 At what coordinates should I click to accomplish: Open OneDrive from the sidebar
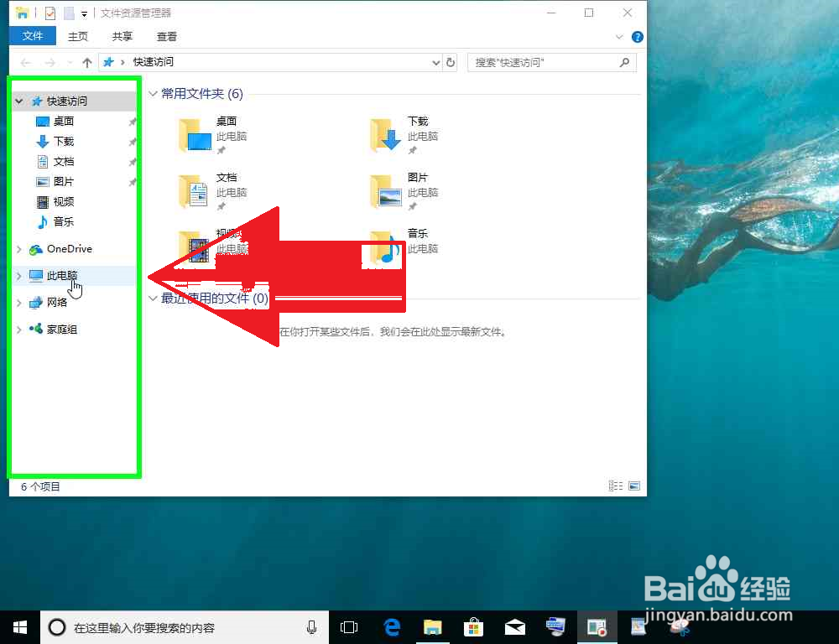point(70,248)
